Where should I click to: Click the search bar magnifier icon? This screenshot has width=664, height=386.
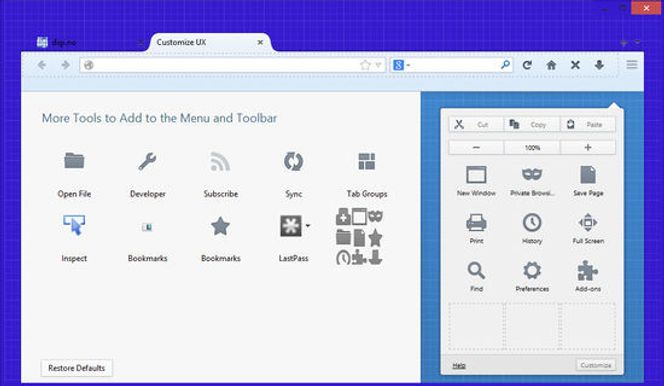(x=505, y=65)
